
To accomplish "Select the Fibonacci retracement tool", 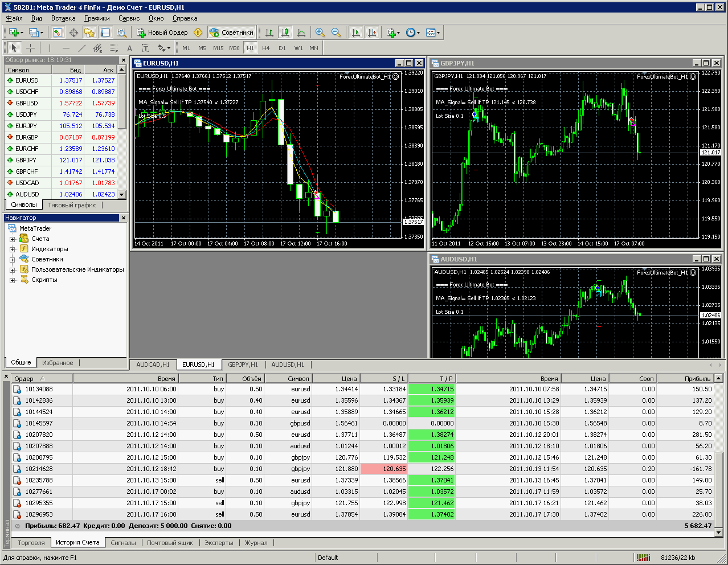I will coord(114,48).
